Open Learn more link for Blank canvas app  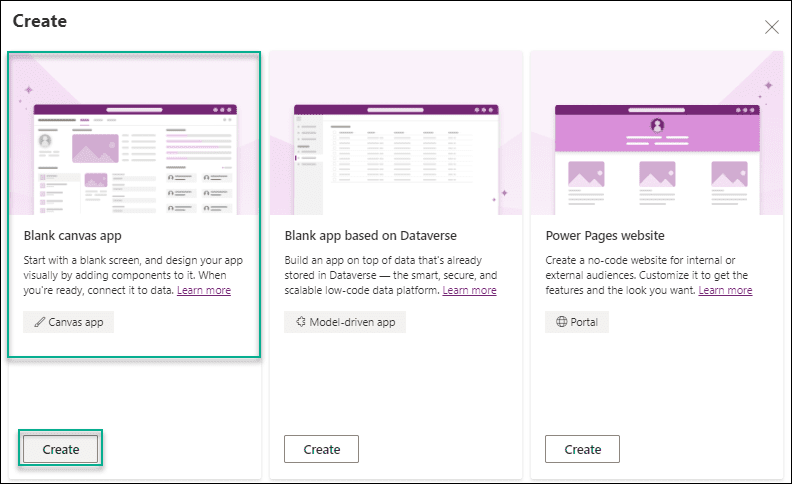coord(204,291)
